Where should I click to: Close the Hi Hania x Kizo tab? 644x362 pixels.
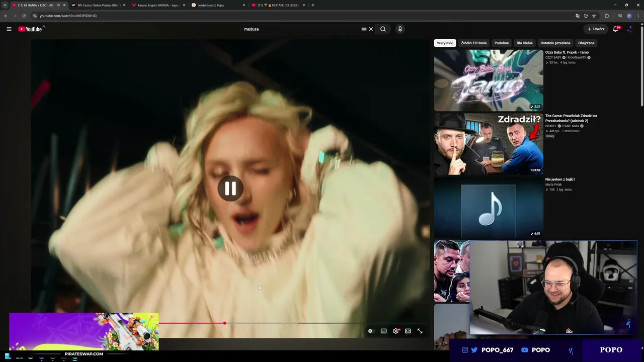click(x=64, y=5)
